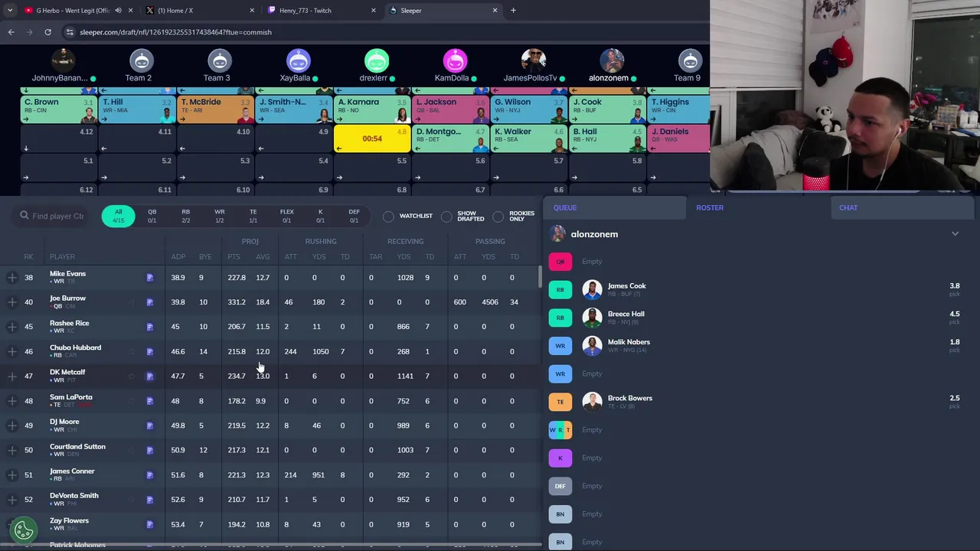The width and height of the screenshot is (980, 551).
Task: Add Rashee Rice with the plus icon
Action: pyautogui.click(x=12, y=327)
